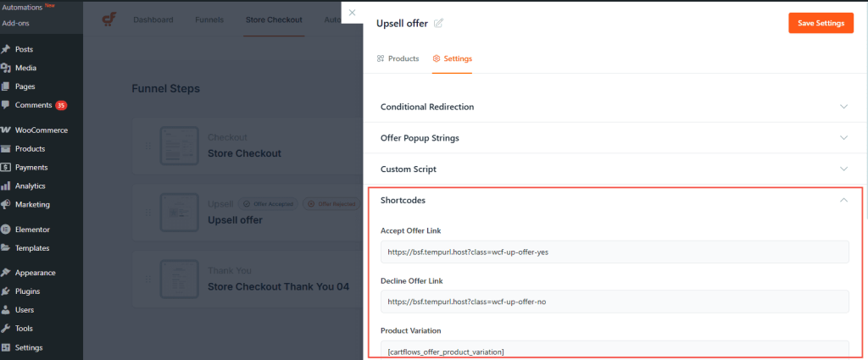Click the Decline Offer Link field
868x360 pixels.
[x=615, y=302]
